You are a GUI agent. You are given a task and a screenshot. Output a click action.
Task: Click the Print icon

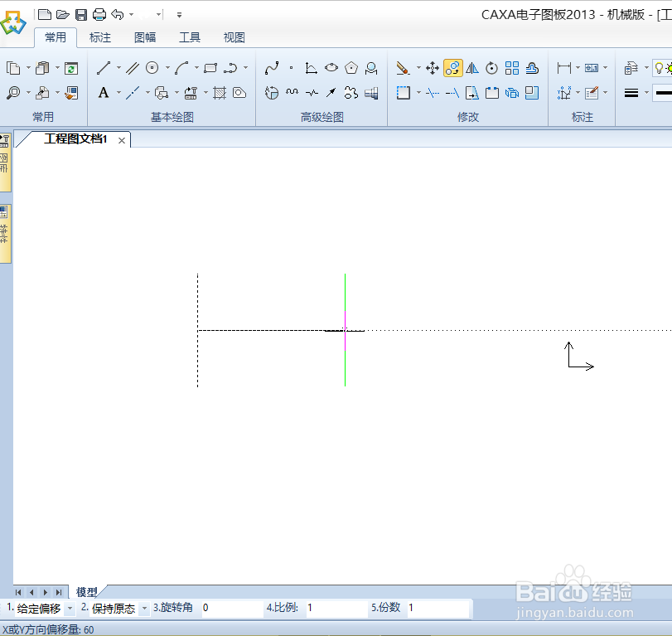click(99, 15)
